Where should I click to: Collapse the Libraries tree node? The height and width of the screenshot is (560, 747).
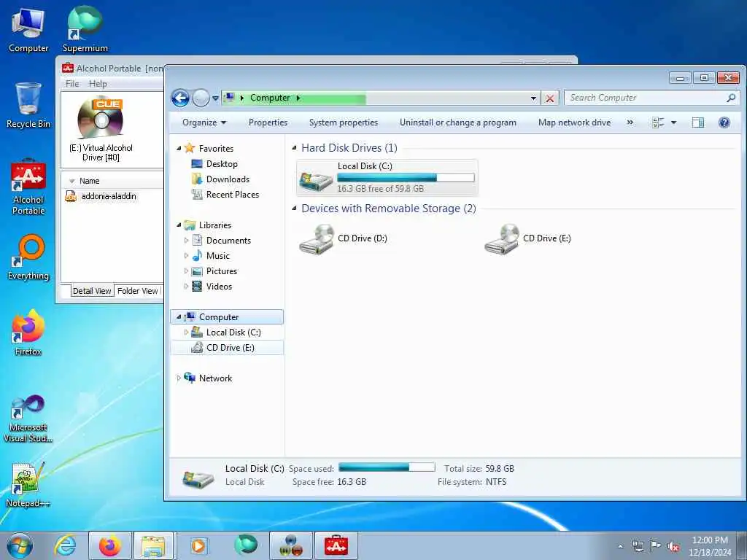pyautogui.click(x=179, y=225)
